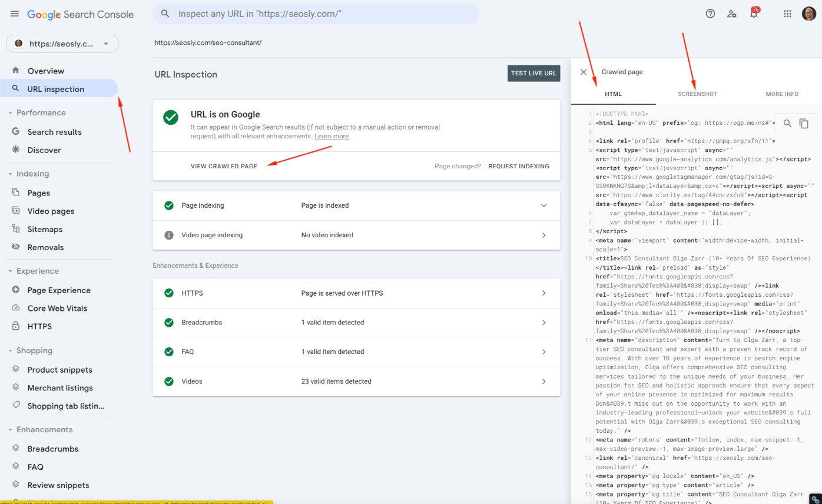Close the Crawled page panel
Image resolution: width=822 pixels, height=504 pixels.
583,71
